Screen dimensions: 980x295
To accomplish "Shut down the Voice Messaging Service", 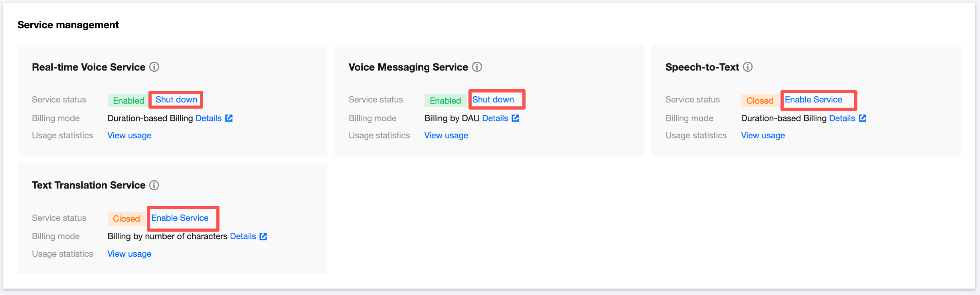I will click(x=493, y=100).
